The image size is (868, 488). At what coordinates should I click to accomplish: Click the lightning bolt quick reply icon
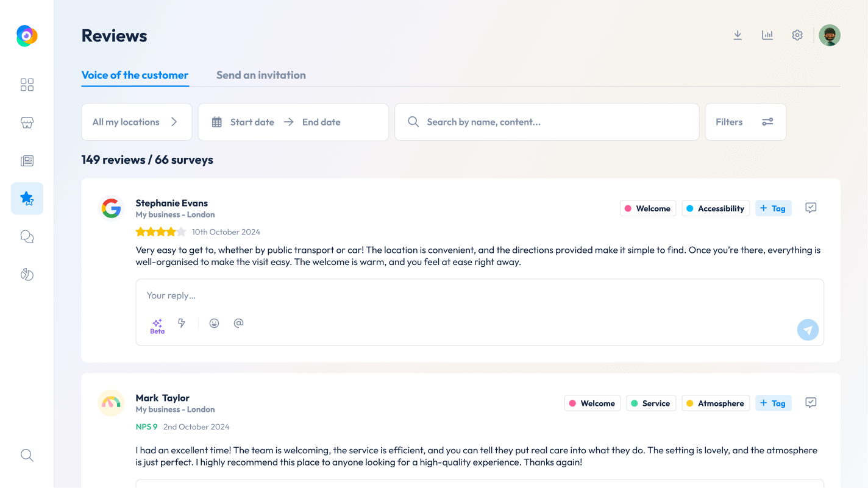point(182,323)
